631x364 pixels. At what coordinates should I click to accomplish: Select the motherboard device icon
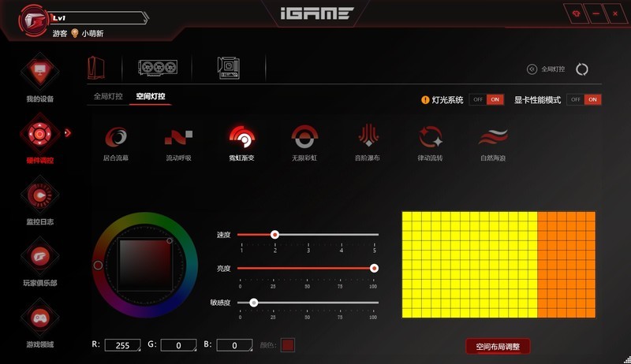(x=229, y=68)
